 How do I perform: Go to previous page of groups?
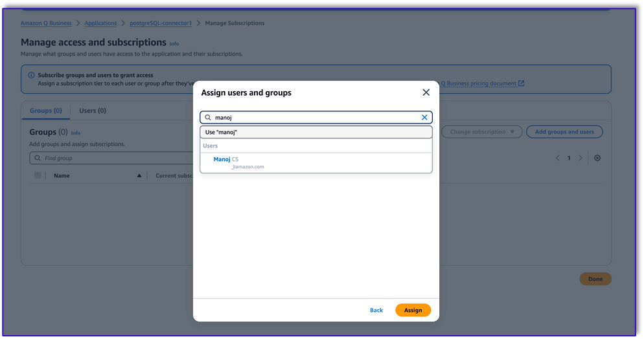click(557, 159)
